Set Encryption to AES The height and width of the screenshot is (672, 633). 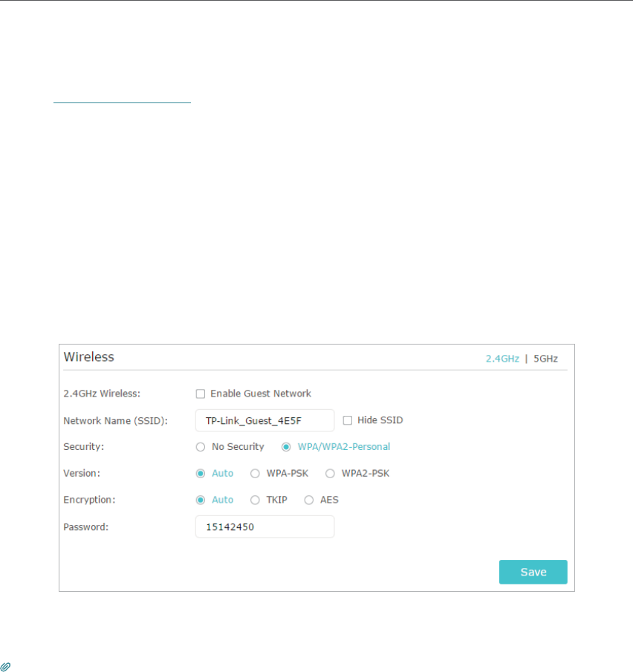309,500
